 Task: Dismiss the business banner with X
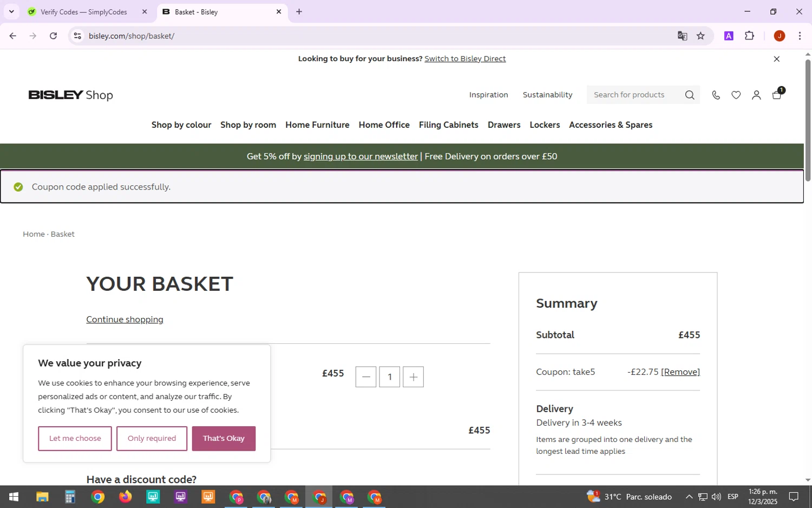[777, 59]
